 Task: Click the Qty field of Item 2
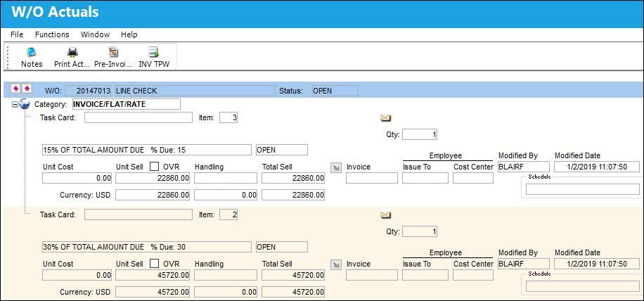click(x=420, y=231)
